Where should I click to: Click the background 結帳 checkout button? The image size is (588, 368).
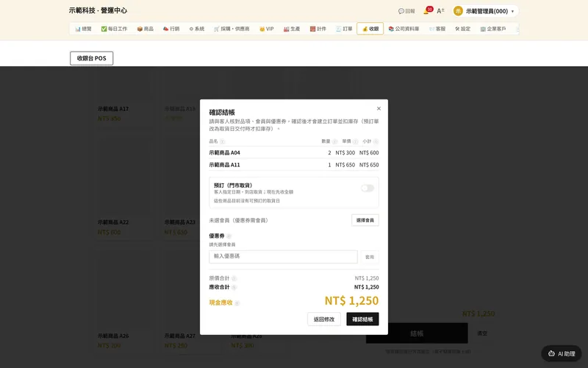(x=417, y=333)
